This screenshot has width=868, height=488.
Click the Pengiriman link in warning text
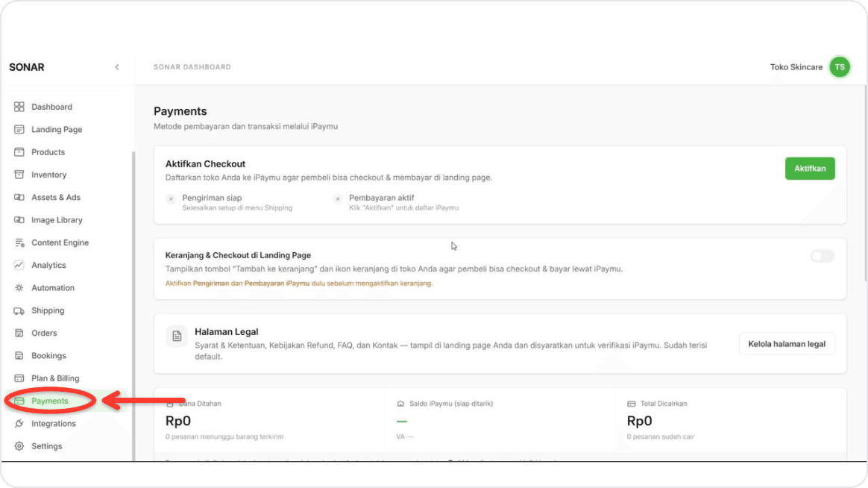[210, 283]
